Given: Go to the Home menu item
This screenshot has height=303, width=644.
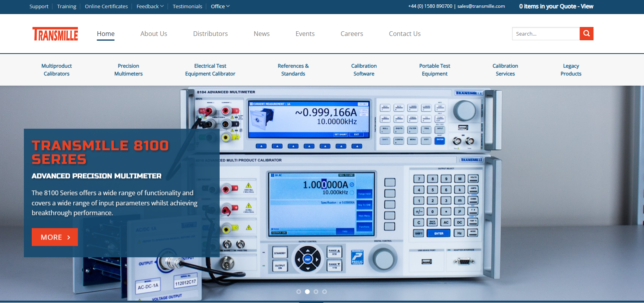Looking at the screenshot, I should (106, 34).
